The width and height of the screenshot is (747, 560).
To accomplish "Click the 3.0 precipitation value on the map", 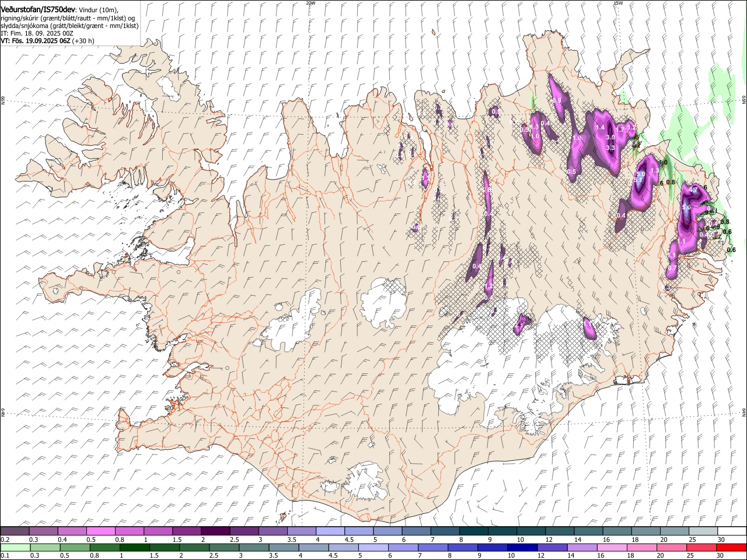I will click(611, 137).
